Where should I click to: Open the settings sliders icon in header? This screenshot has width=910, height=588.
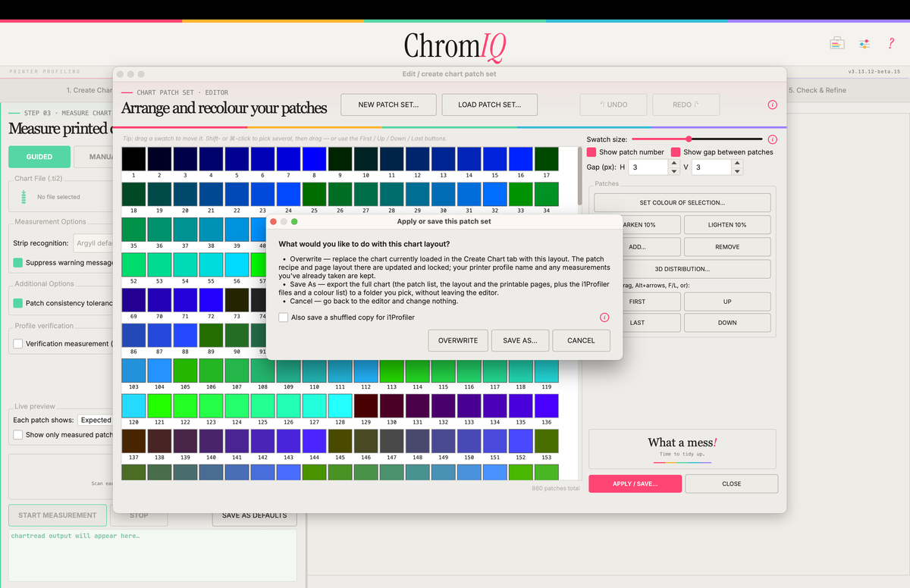pos(864,44)
